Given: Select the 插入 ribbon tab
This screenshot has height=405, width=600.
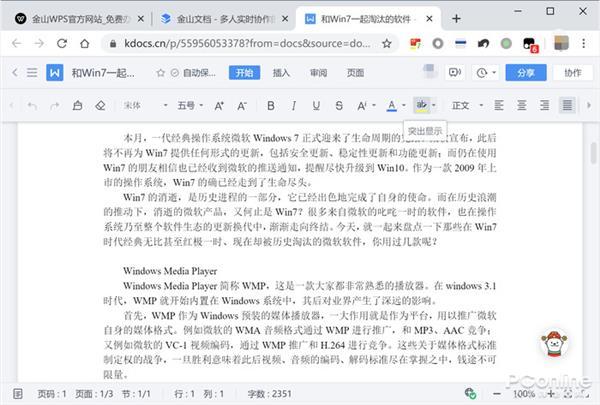Looking at the screenshot, I should (281, 73).
